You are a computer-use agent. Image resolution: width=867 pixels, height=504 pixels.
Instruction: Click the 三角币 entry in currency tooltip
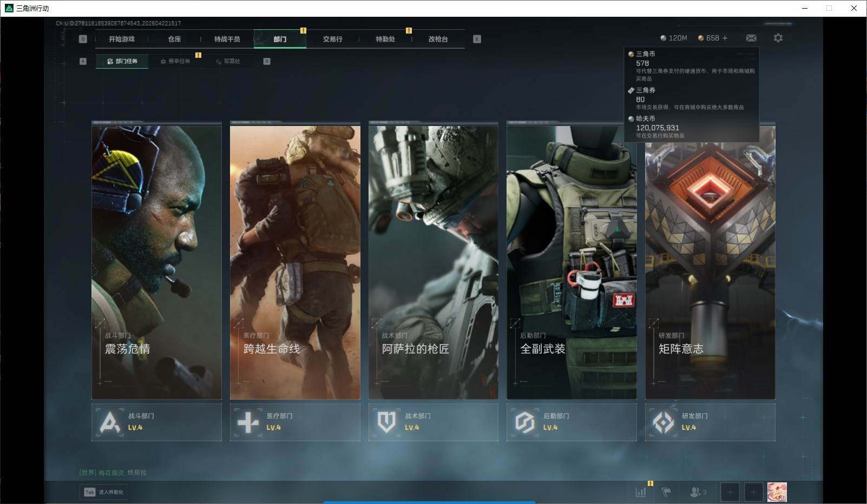[692, 66]
